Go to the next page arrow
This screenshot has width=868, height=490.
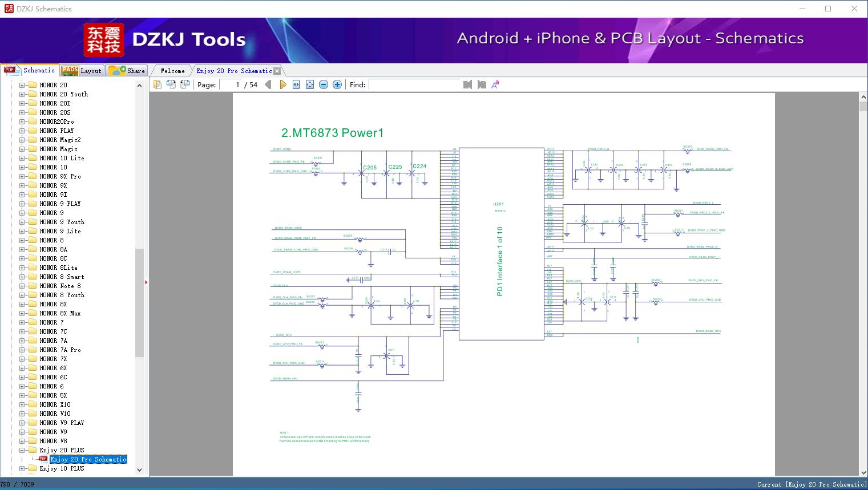point(282,84)
